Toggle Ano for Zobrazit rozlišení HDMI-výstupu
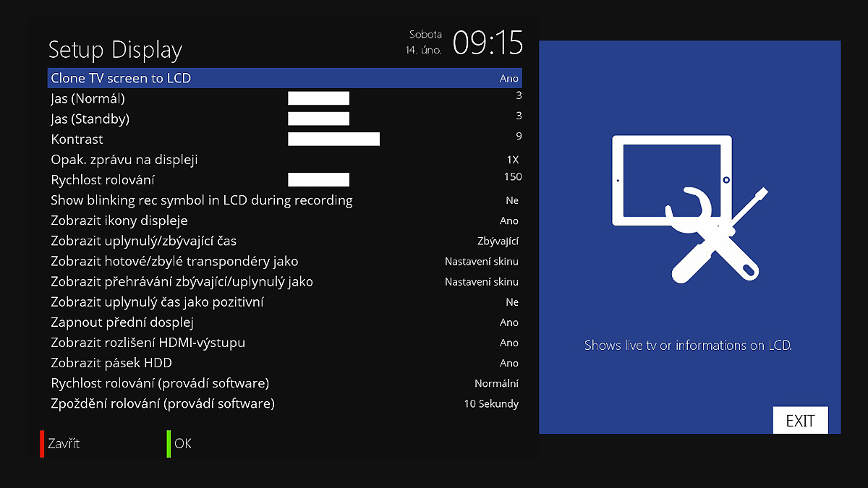The width and height of the screenshot is (868, 488). 509,343
